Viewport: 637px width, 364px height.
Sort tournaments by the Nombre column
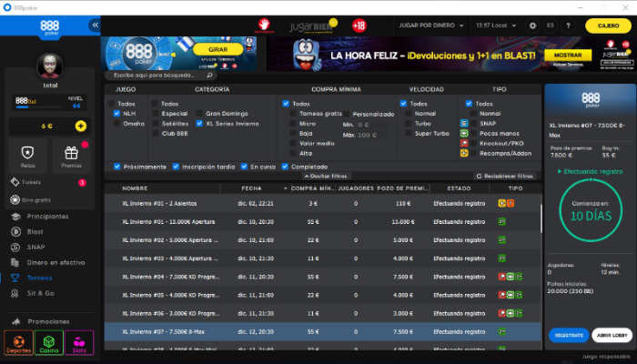tap(135, 188)
